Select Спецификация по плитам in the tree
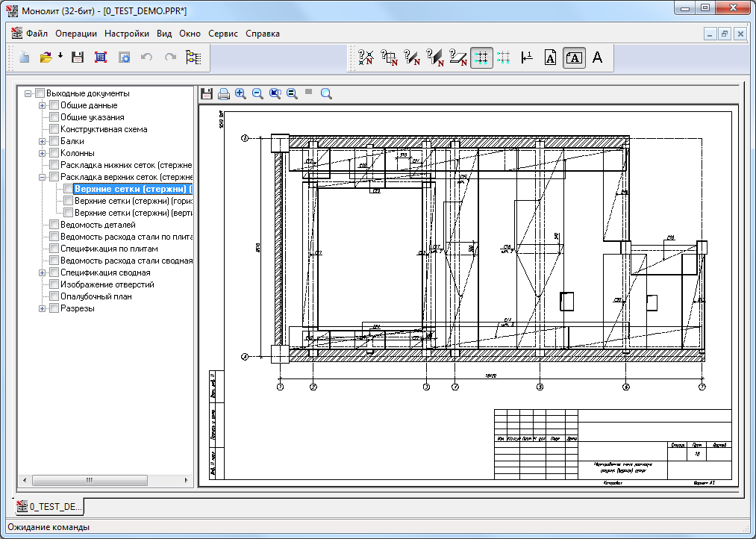This screenshot has height=539, width=756. [109, 249]
